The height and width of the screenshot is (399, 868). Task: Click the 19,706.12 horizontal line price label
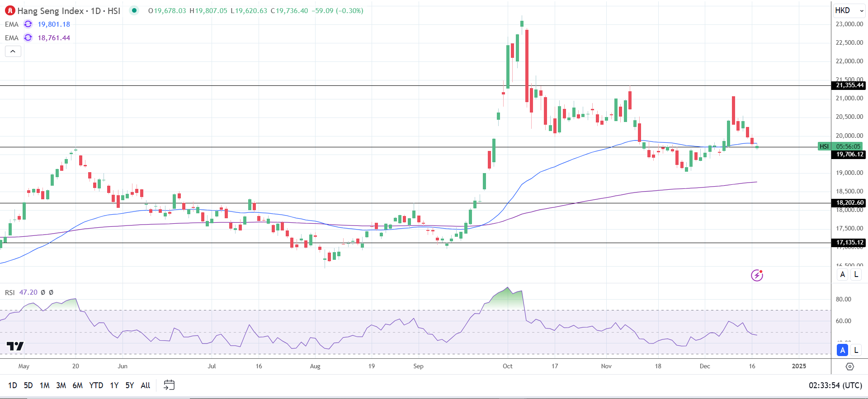pyautogui.click(x=849, y=155)
